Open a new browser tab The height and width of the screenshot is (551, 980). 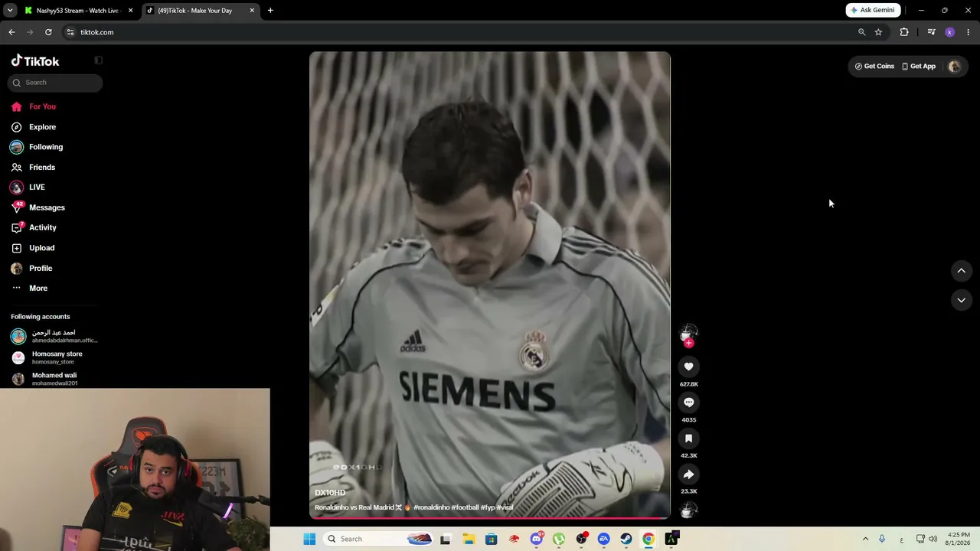(270, 11)
